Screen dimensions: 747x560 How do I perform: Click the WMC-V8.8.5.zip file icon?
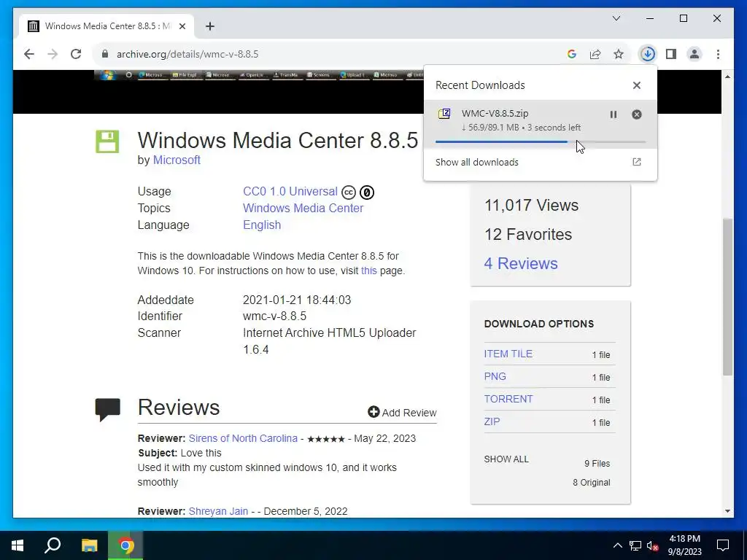click(x=444, y=114)
